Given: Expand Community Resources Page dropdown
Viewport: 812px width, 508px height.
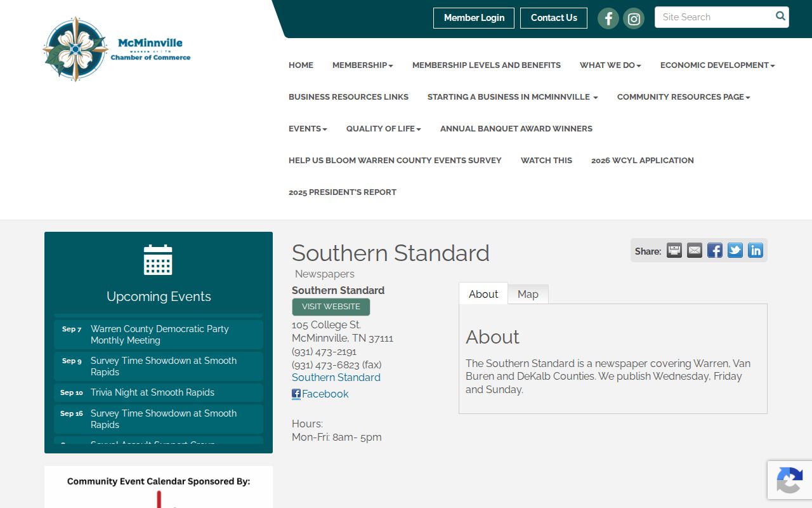Looking at the screenshot, I should (684, 97).
